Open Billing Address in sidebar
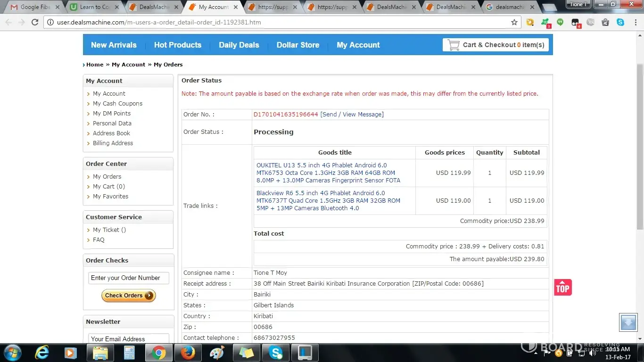 [x=113, y=143]
